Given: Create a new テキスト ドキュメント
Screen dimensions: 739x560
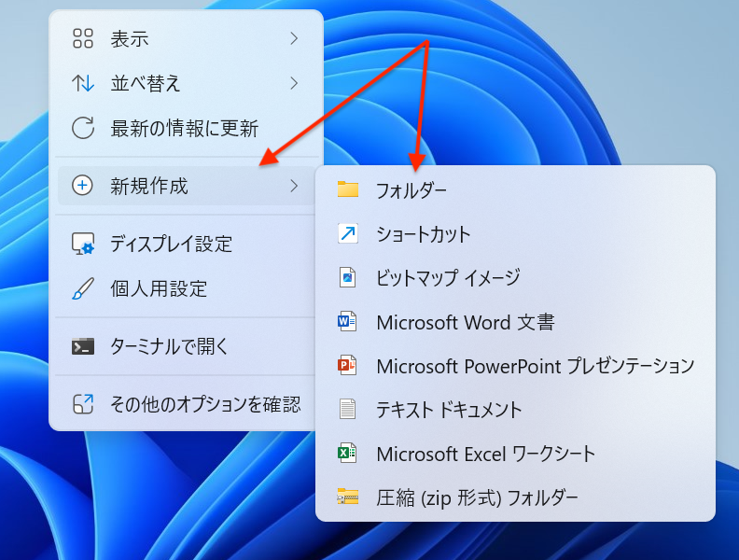Looking at the screenshot, I should click(x=515, y=410).
